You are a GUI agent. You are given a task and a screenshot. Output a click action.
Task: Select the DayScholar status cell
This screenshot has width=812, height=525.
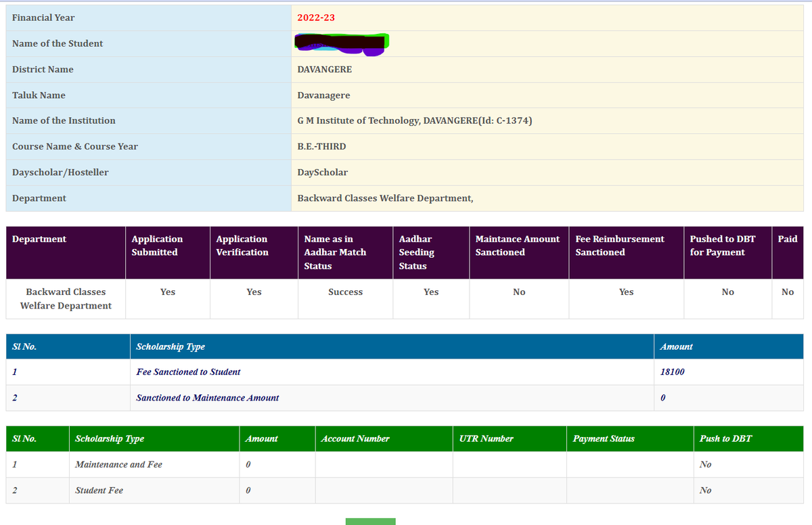(x=323, y=172)
